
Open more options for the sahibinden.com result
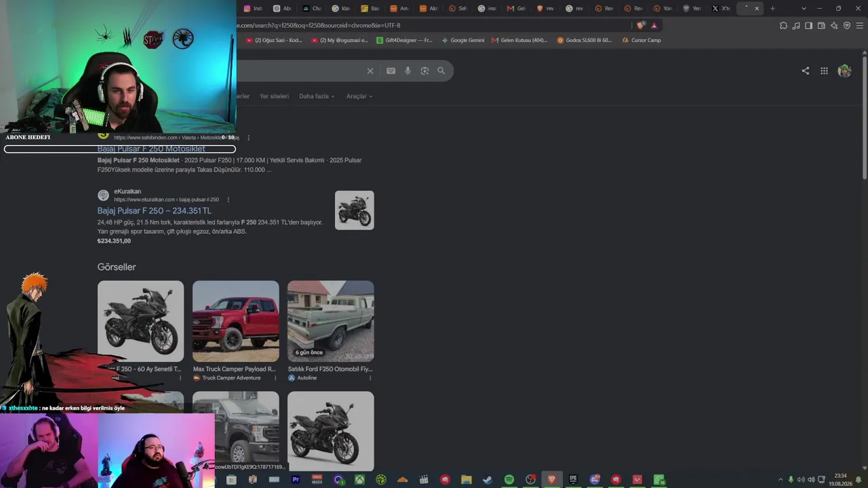[x=248, y=138]
